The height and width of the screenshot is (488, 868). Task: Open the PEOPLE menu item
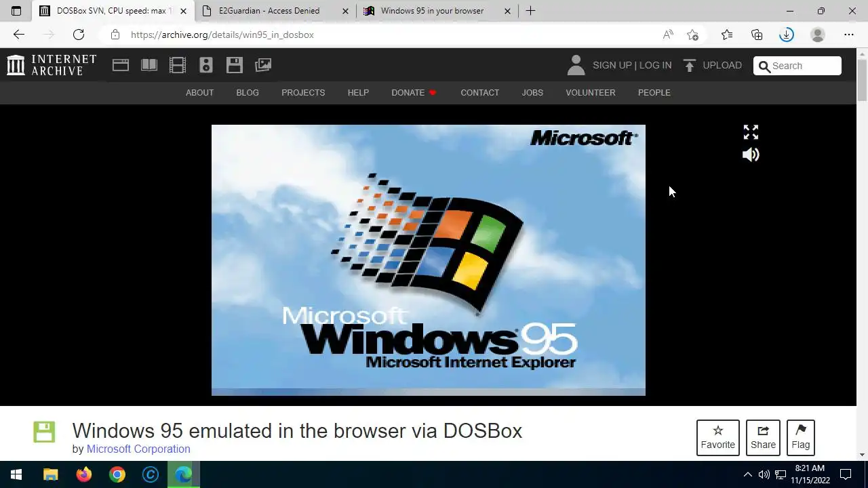click(x=654, y=92)
